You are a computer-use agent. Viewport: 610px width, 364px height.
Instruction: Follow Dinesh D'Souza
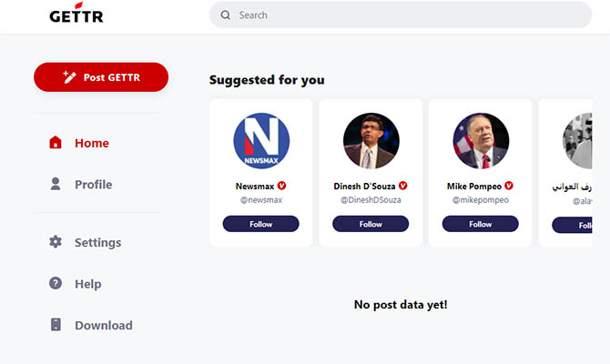371,224
